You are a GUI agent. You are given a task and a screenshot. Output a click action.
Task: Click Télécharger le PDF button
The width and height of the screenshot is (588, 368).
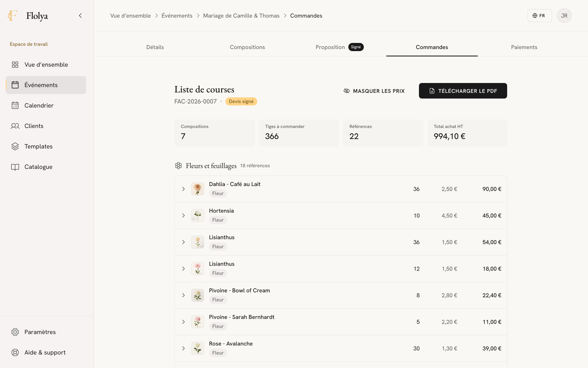tap(463, 91)
